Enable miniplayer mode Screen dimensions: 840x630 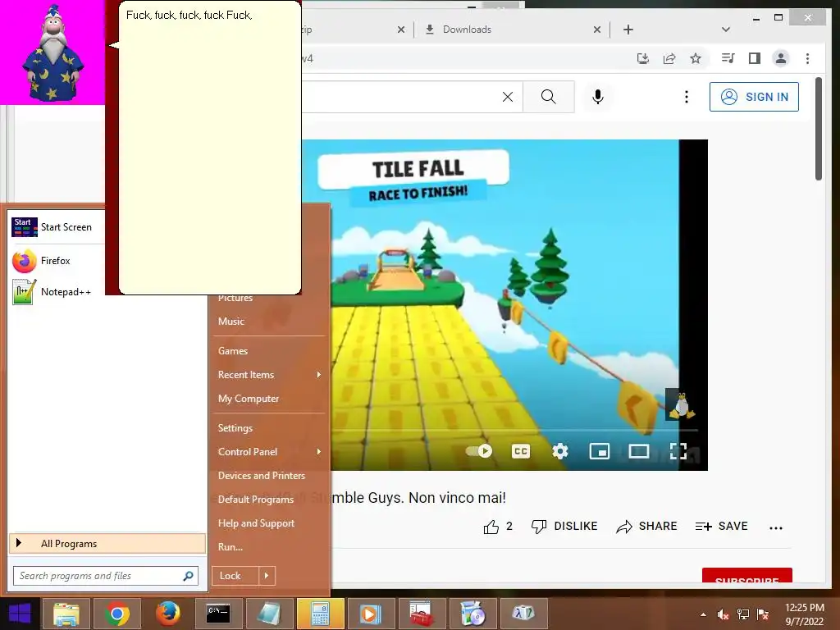[x=600, y=452]
